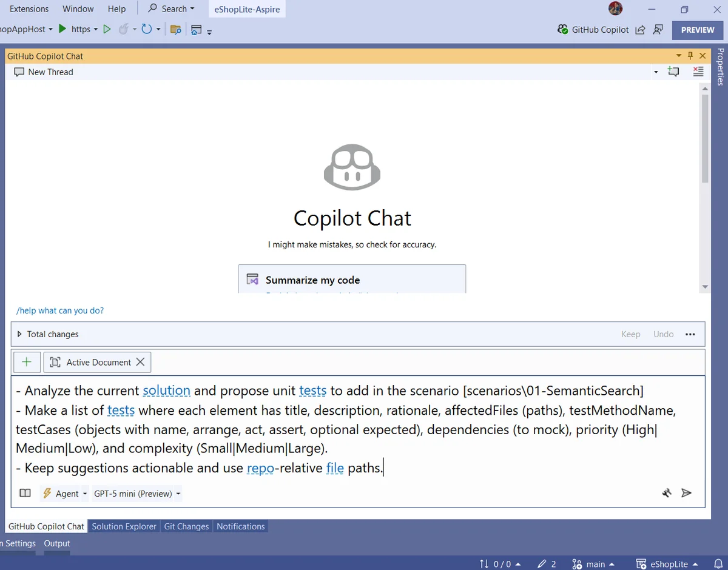
Task: Remove the Active Document context chip
Action: coord(140,362)
